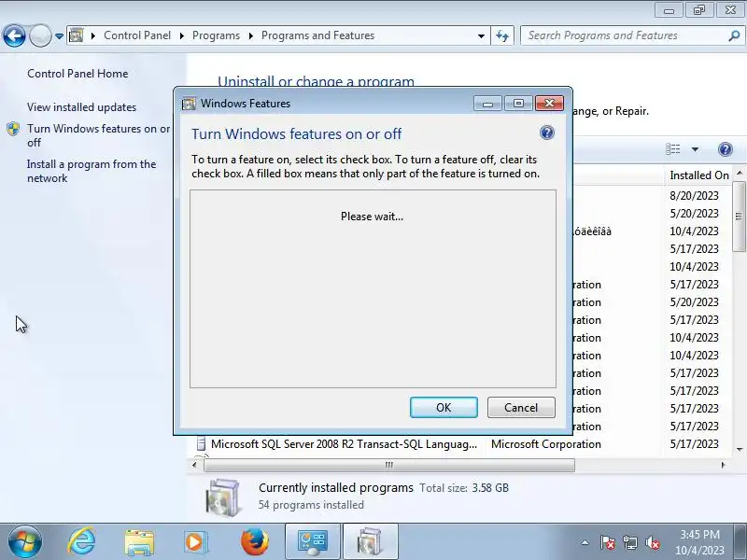Click the Back navigation arrow button
The width and height of the screenshot is (747, 560).
click(x=14, y=35)
